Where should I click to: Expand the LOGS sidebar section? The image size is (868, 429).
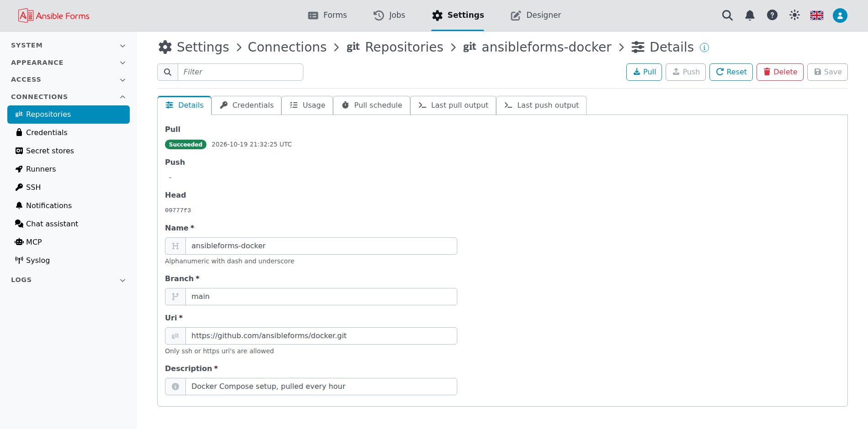(x=69, y=280)
